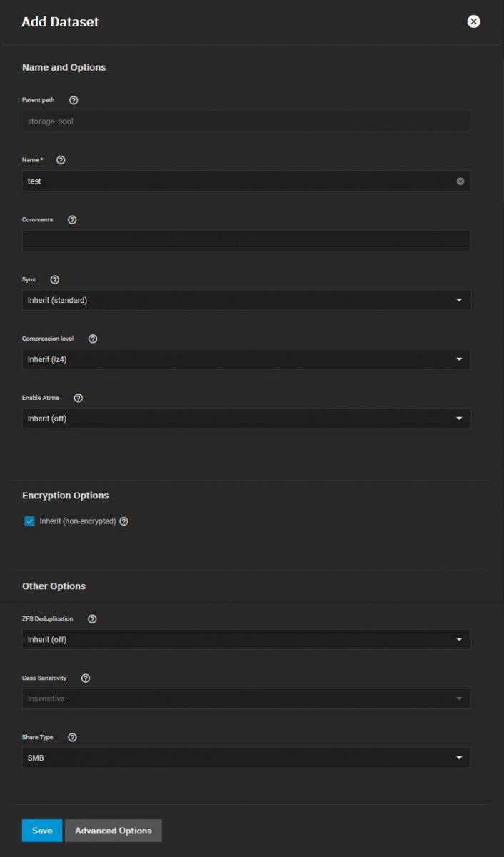This screenshot has height=857, width=504.
Task: Show help for Sync option
Action: point(55,280)
